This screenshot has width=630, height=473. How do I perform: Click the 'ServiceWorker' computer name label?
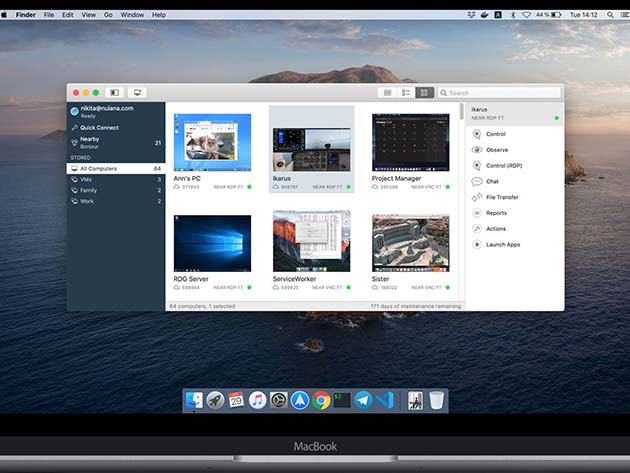[x=294, y=279]
